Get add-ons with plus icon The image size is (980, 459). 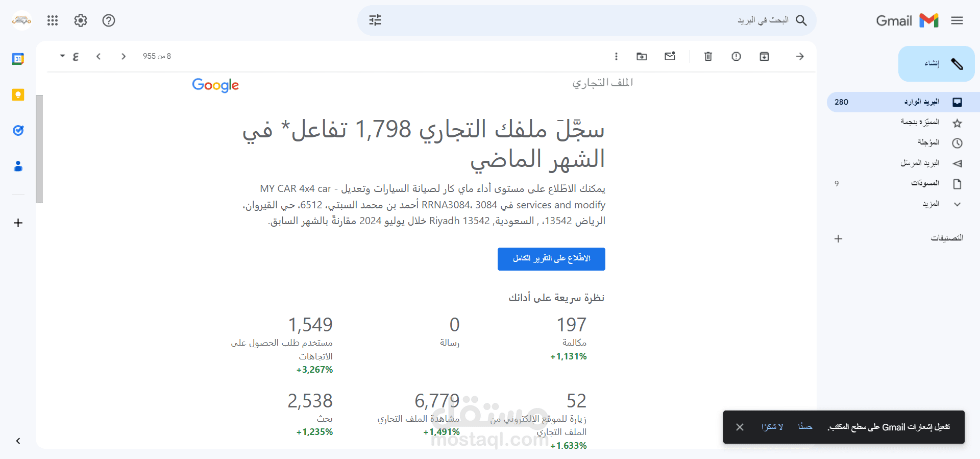(18, 223)
